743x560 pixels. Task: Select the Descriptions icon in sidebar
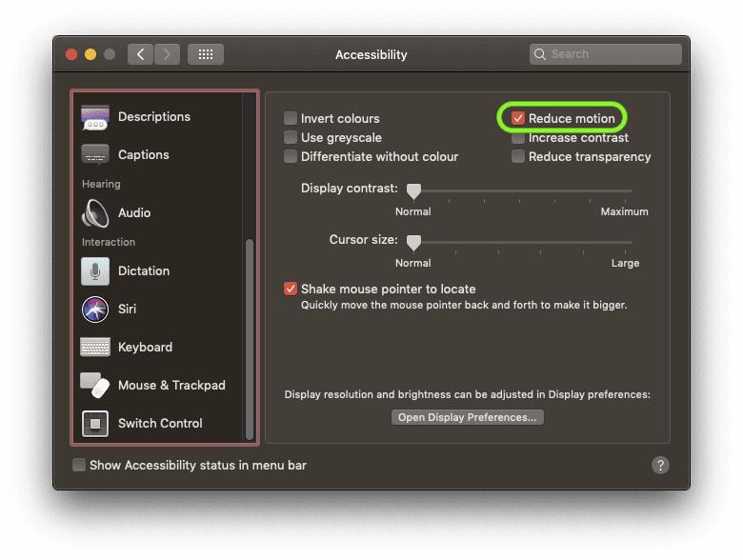(x=95, y=117)
